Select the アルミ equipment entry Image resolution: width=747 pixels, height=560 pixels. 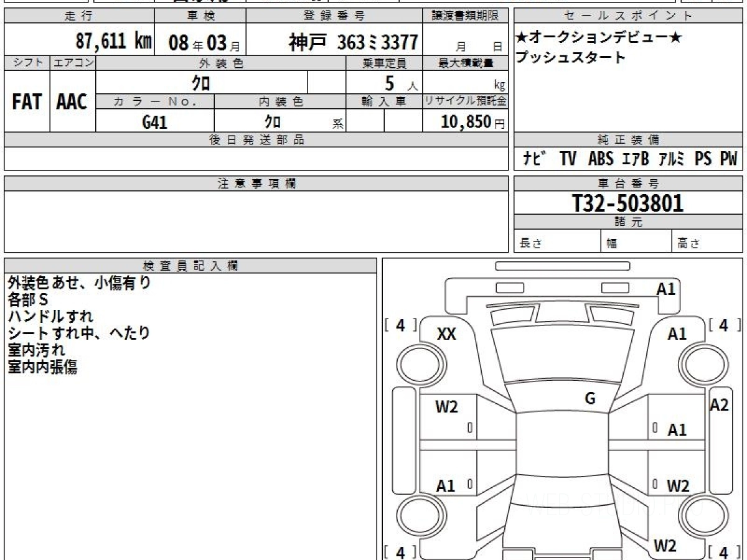(x=671, y=159)
